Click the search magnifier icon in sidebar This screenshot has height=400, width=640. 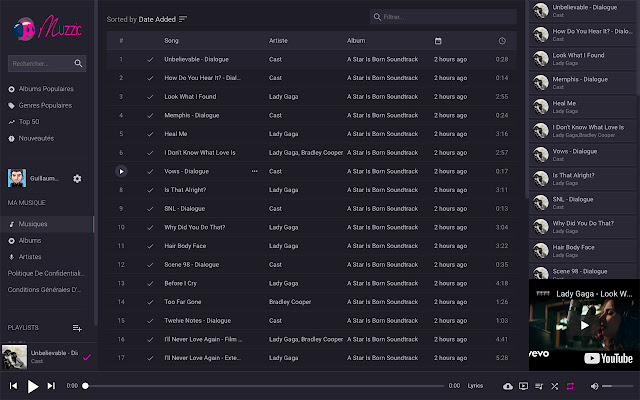click(x=78, y=63)
